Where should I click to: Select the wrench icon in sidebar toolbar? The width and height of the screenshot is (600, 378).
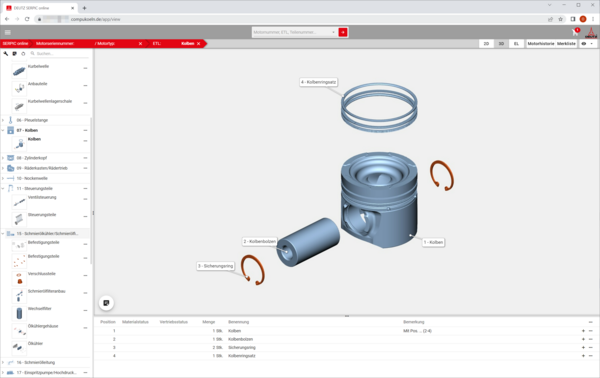tap(6, 54)
